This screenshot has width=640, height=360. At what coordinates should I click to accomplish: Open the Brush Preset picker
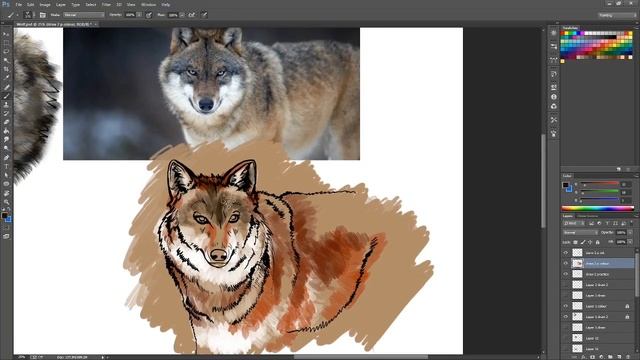coord(28,15)
